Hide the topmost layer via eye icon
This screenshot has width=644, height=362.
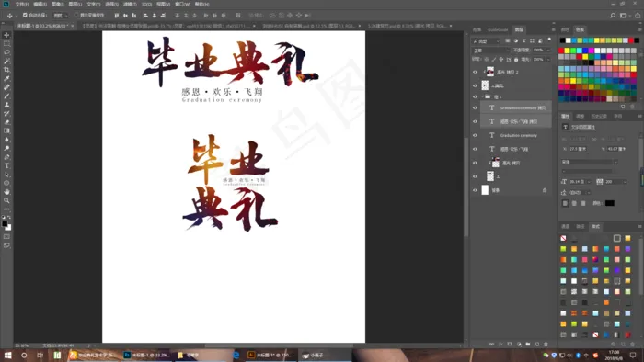click(476, 72)
